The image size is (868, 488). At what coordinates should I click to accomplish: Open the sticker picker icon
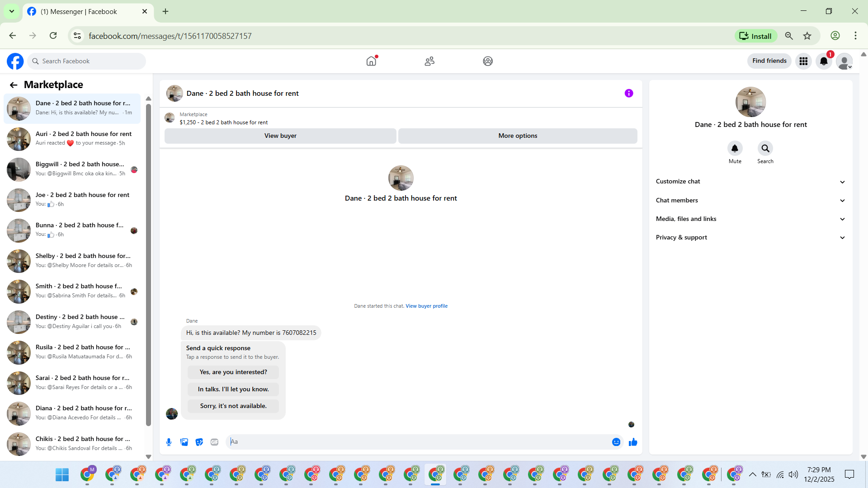coord(199,442)
